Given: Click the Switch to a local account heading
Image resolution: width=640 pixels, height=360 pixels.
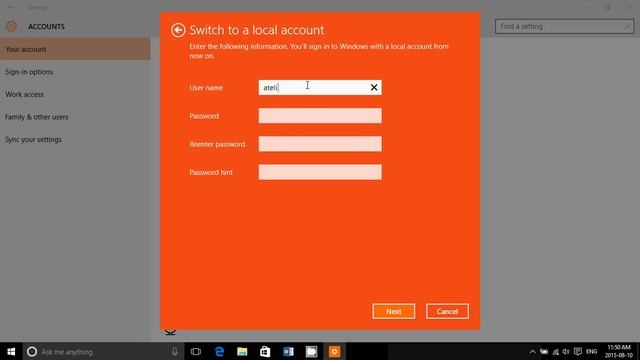Looking at the screenshot, I should (x=257, y=30).
